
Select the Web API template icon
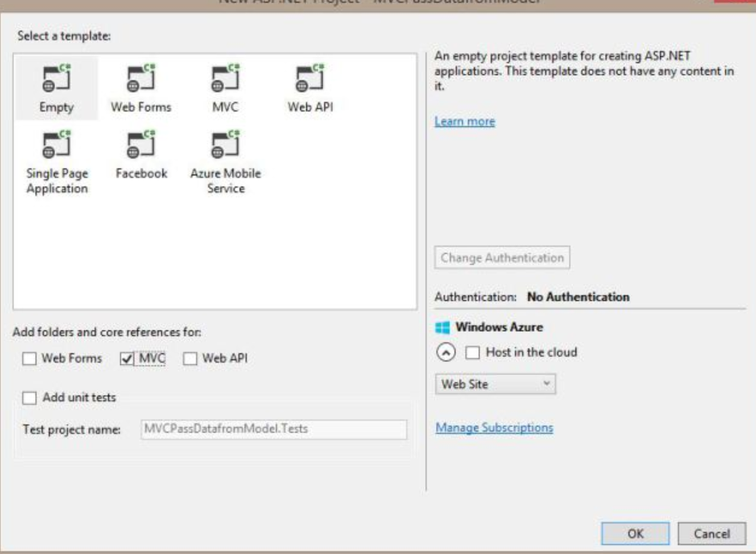pyautogui.click(x=310, y=78)
